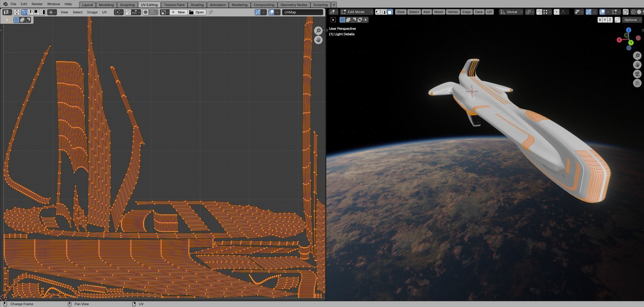Open the Mesh menu in 3D viewport
This screenshot has width=644, height=307.
[x=439, y=12]
